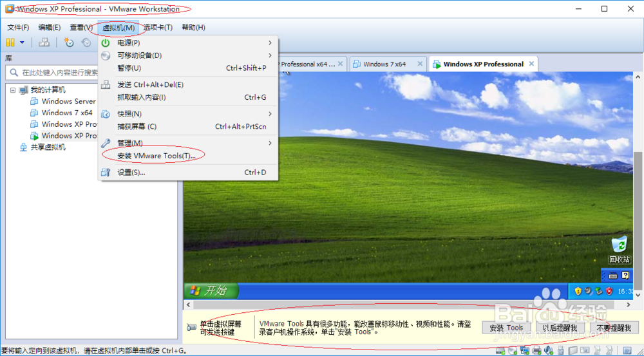Viewport: 644px width, 356px height.
Task: Click the XP 开始 Start button
Action: click(211, 291)
